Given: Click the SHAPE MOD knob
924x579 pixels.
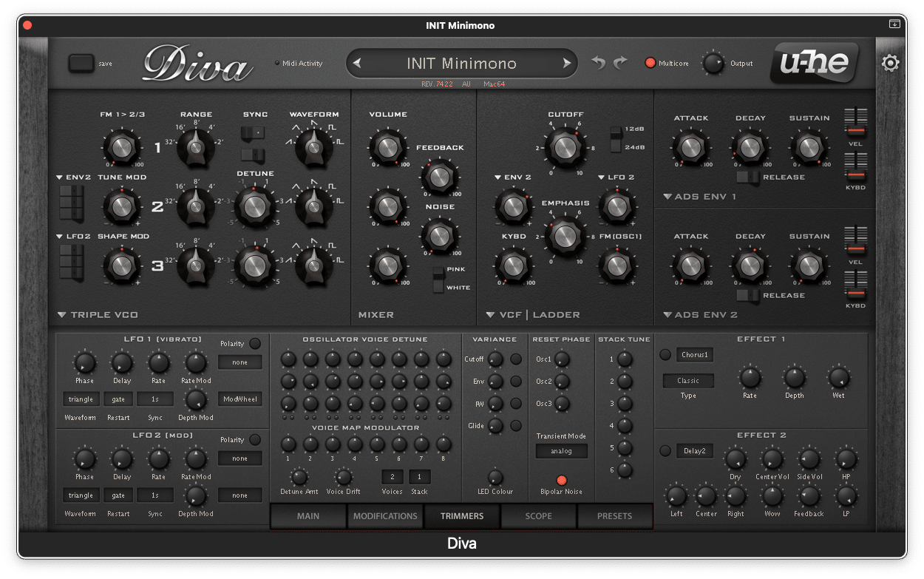Looking at the screenshot, I should click(x=122, y=265).
